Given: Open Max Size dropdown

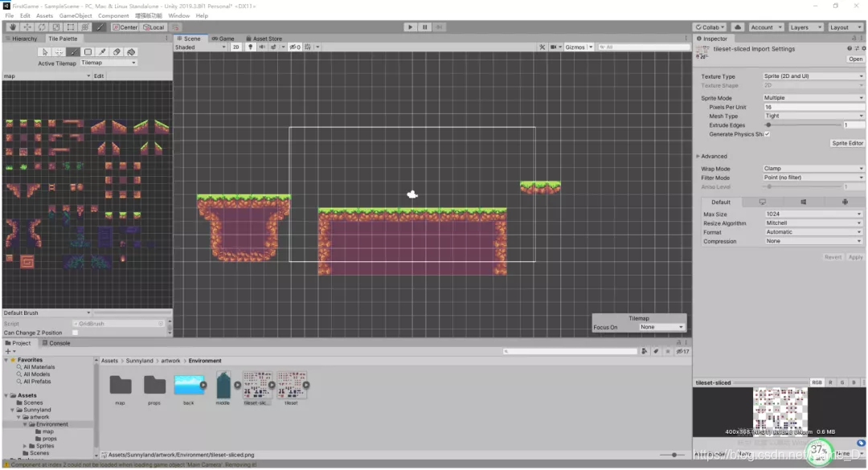Looking at the screenshot, I should pyautogui.click(x=813, y=214).
